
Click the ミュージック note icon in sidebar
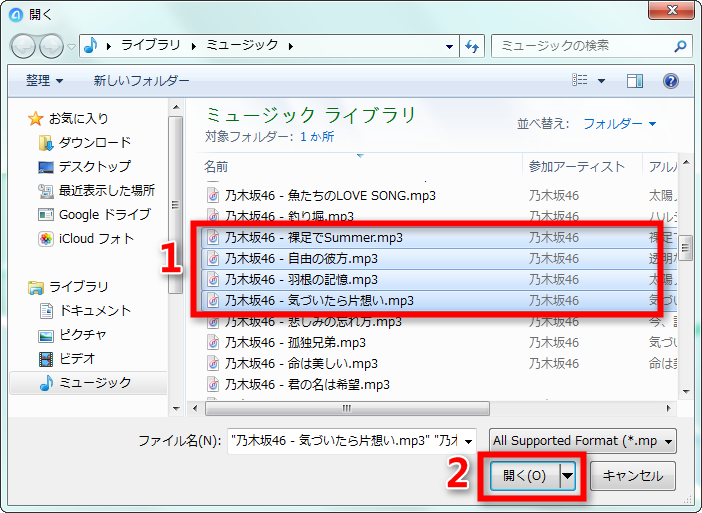click(x=46, y=383)
